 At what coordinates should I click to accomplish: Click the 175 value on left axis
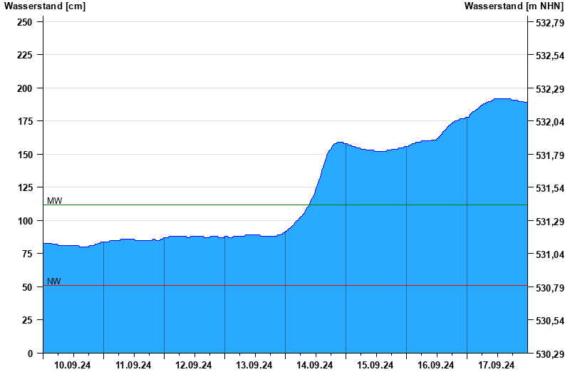[25, 121]
